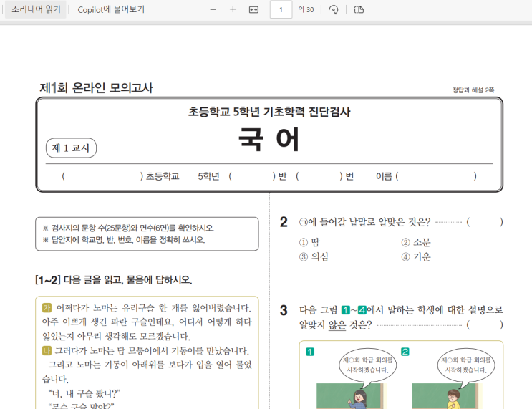Select the 가 paragraph marker

click(x=47, y=307)
